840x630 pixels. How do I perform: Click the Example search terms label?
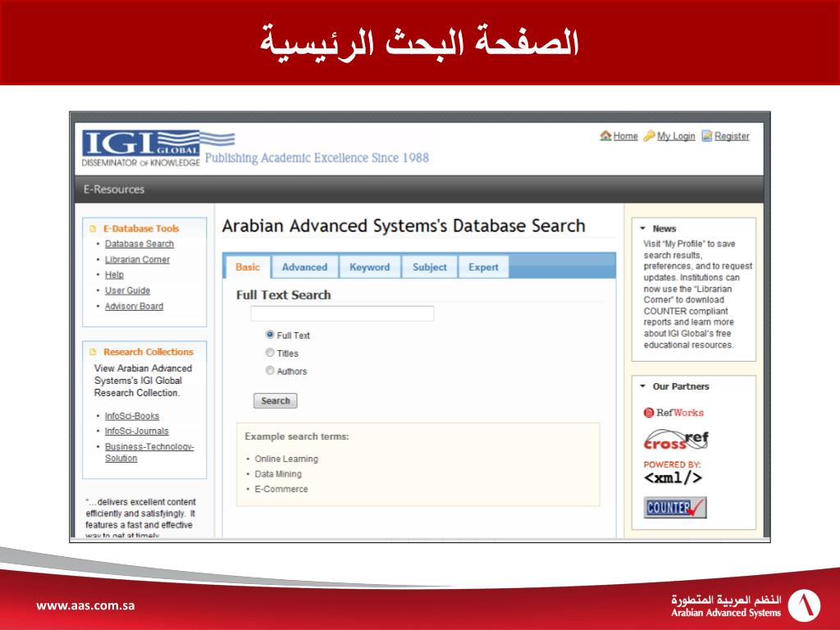click(297, 436)
